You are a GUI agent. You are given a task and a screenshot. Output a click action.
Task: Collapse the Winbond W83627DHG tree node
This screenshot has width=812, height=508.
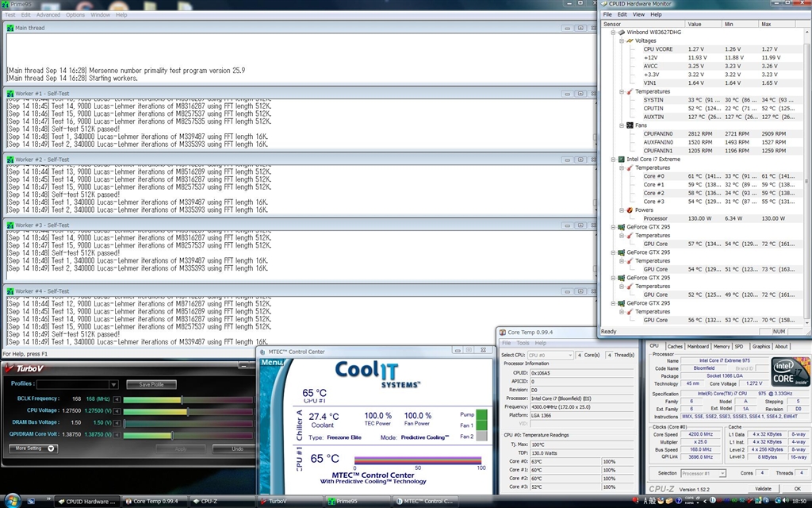(613, 33)
